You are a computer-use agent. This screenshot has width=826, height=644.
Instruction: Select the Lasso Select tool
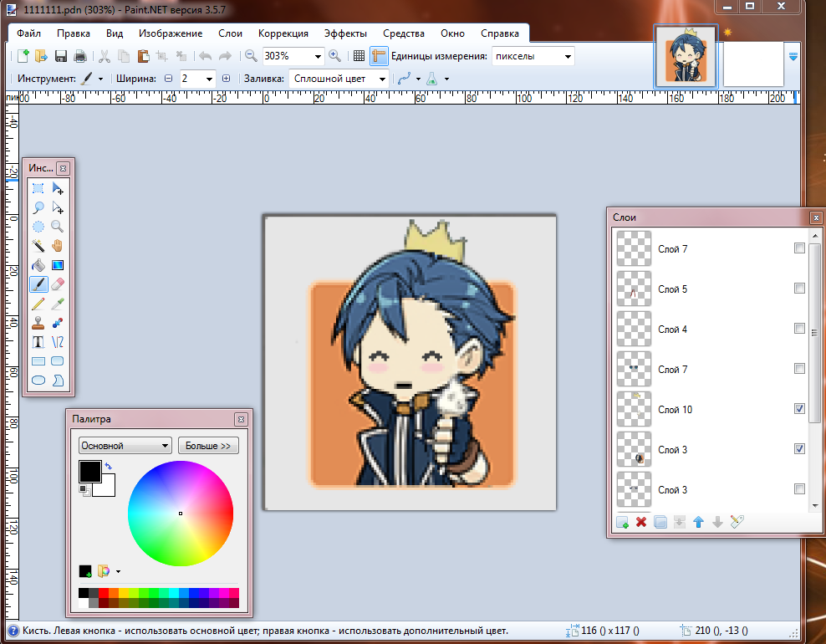coord(38,207)
